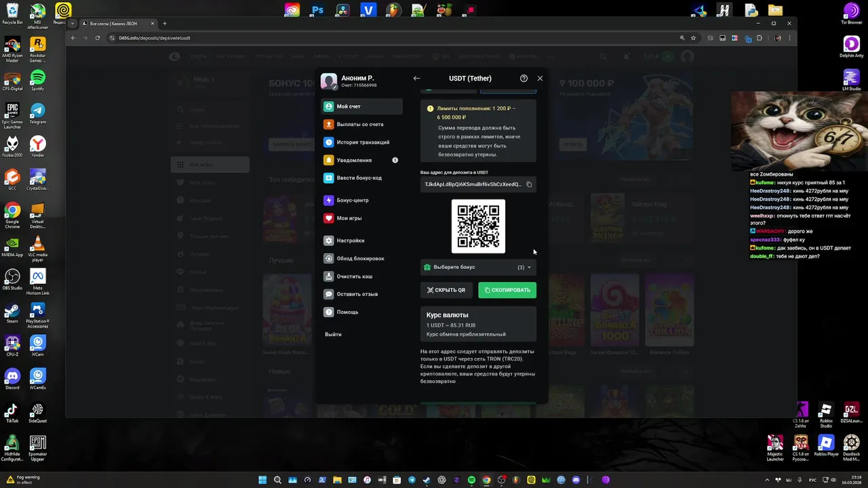Open Уведомления menu item
Viewport: 868px width, 488px height.
361,160
